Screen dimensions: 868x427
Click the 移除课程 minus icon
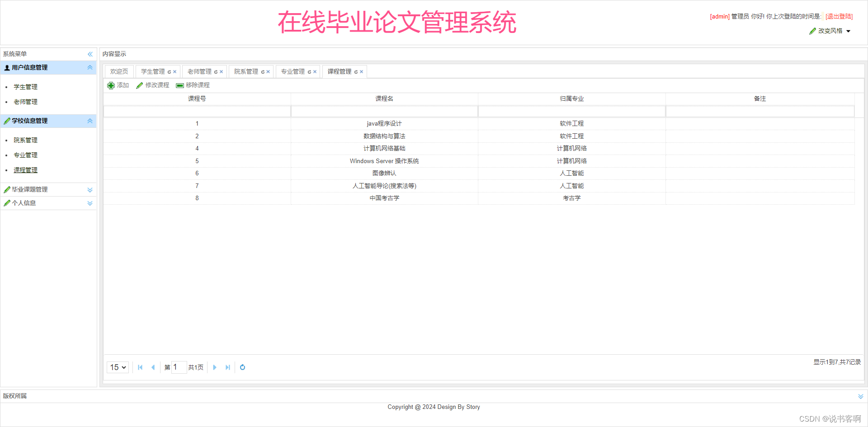tap(180, 85)
